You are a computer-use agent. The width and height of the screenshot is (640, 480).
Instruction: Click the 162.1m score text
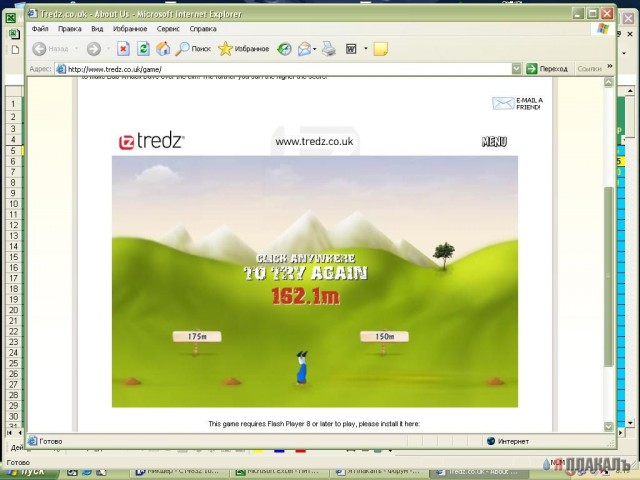(x=305, y=296)
